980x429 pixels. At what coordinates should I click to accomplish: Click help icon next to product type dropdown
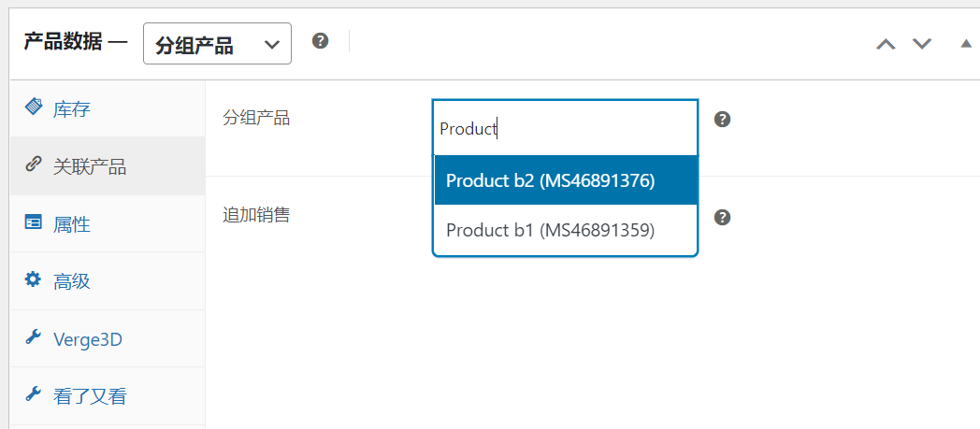click(321, 41)
